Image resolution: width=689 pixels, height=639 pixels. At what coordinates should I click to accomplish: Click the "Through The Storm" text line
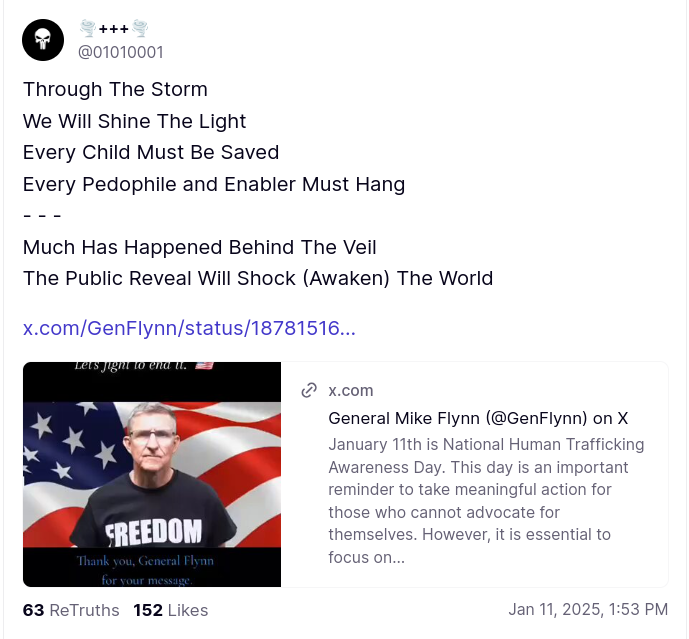pyautogui.click(x=115, y=89)
